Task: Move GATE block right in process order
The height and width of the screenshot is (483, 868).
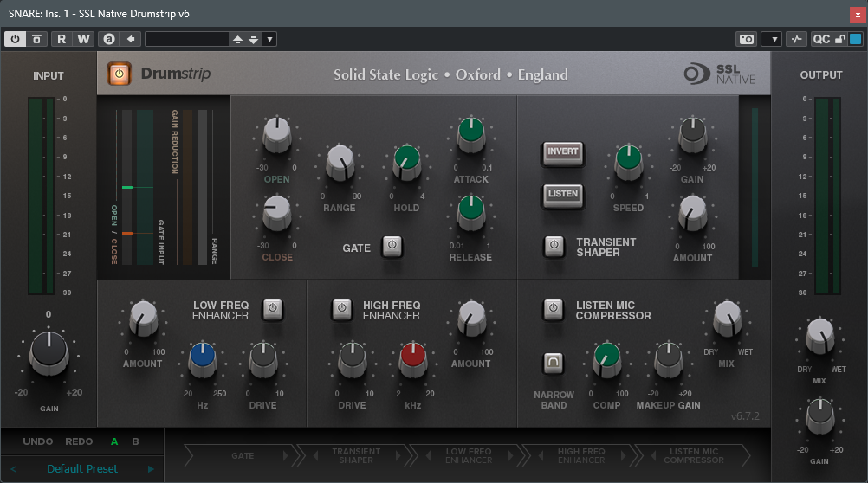Action: point(286,456)
